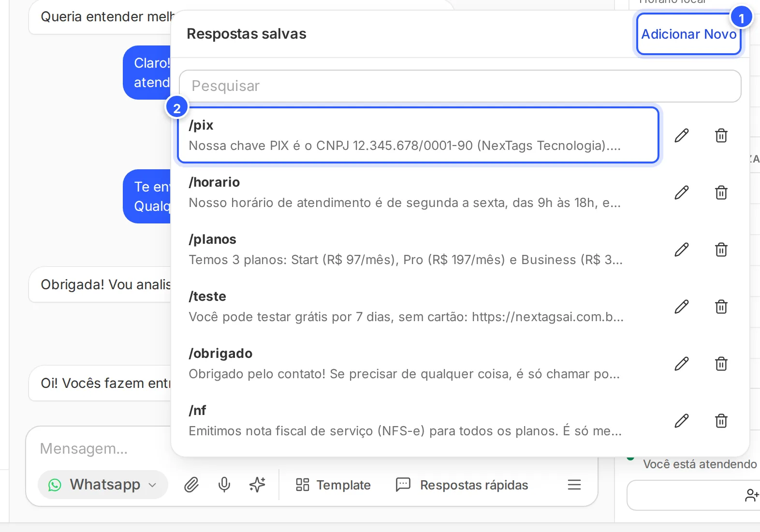Click the 'Você está atendendo' status text
This screenshot has height=532, width=760.
point(700,464)
